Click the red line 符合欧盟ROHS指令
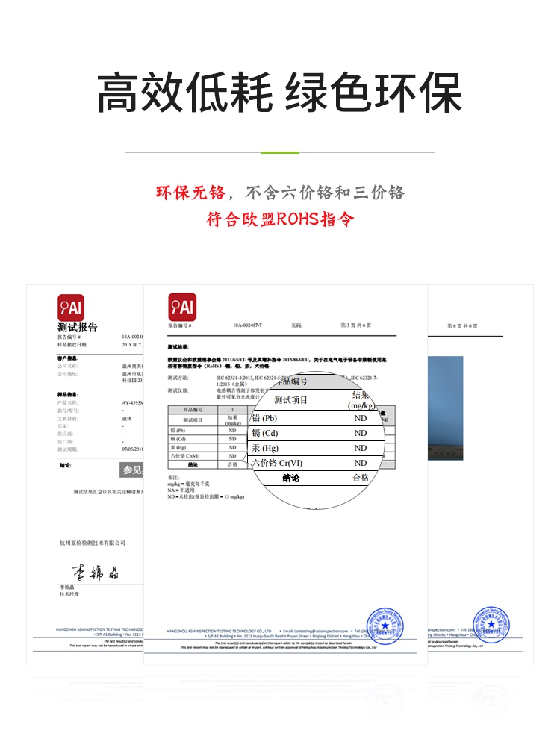 pos(280,219)
